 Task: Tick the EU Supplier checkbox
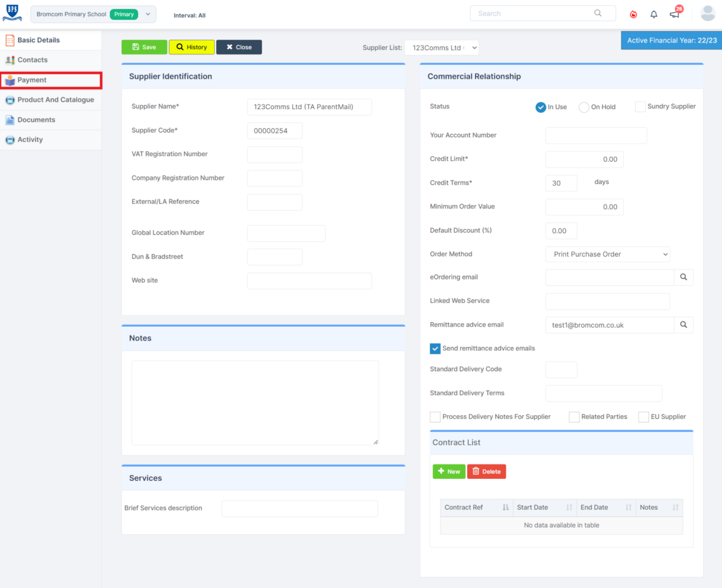643,417
